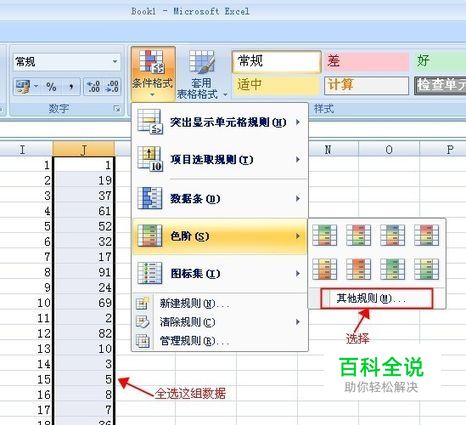Click the 突出显示单元格规则 menu icon
The width and height of the screenshot is (466, 425).
click(150, 122)
